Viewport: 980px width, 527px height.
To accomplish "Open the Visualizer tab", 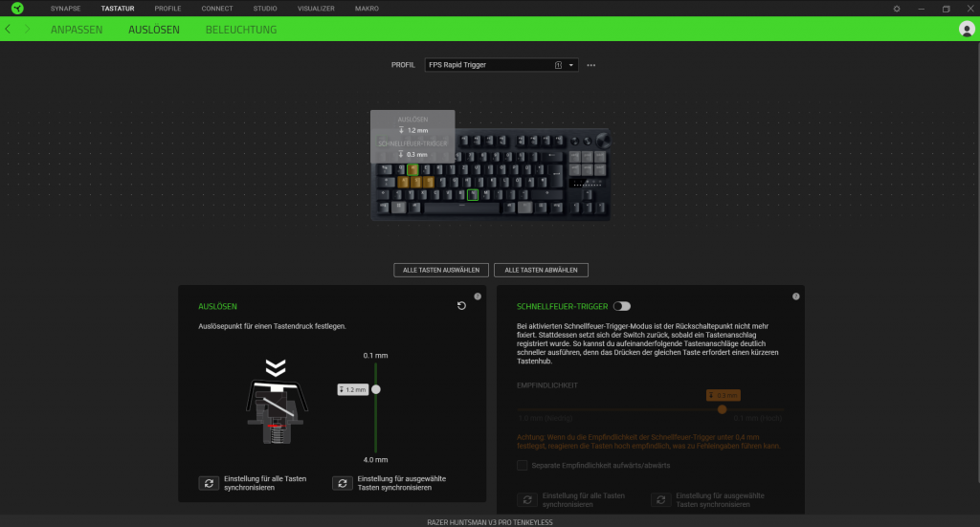I will click(316, 9).
